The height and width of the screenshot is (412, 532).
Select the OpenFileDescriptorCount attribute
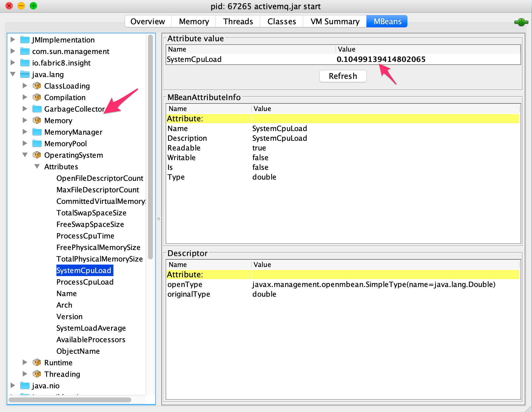pyautogui.click(x=100, y=178)
